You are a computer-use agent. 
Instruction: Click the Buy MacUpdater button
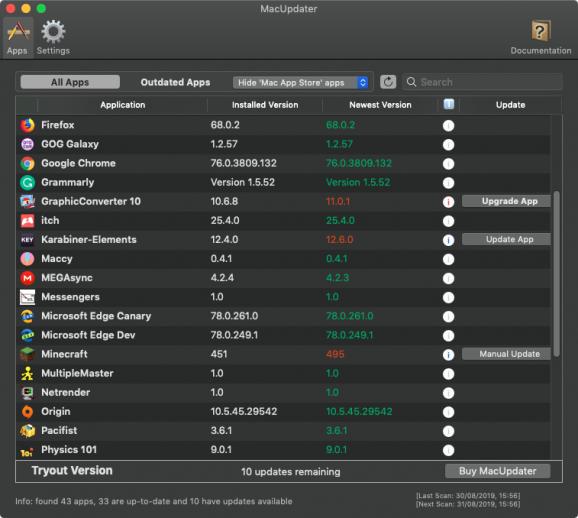coord(498,471)
